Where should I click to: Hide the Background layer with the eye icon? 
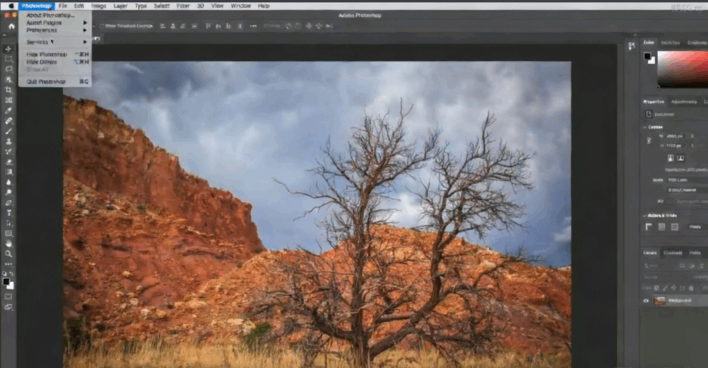pyautogui.click(x=646, y=300)
